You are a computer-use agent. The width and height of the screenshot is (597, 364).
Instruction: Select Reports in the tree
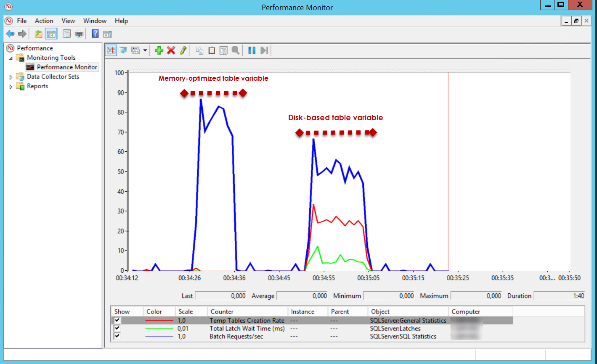coord(37,86)
